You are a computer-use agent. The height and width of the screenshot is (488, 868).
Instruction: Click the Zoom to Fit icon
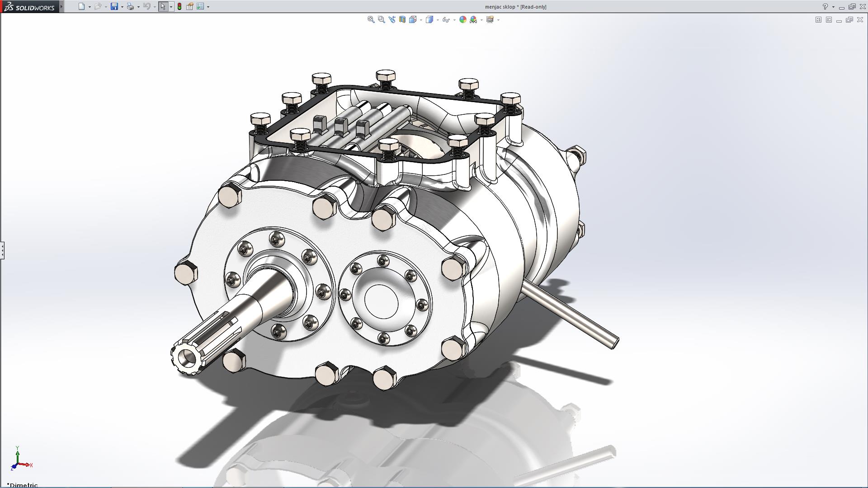click(x=371, y=19)
